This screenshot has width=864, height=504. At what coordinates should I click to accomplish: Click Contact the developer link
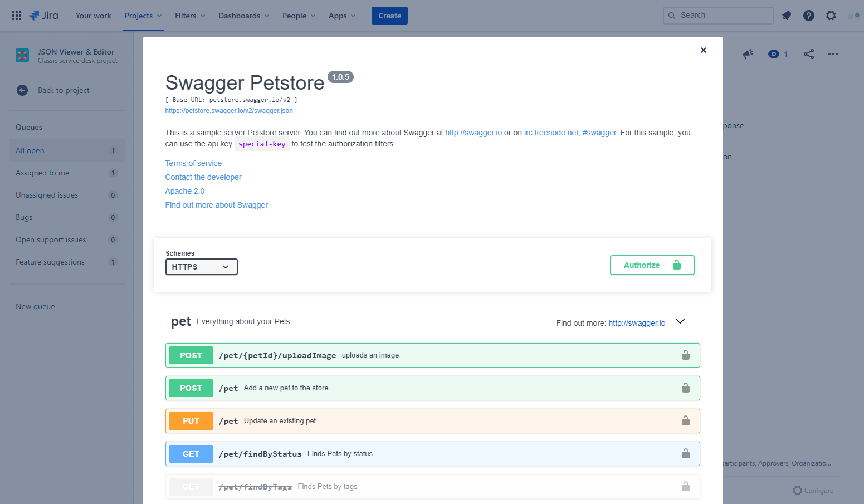[203, 177]
